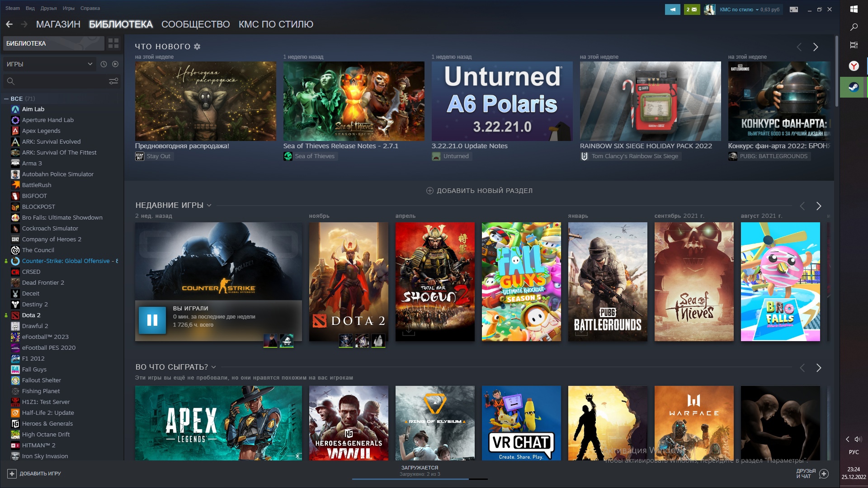Expand ВО ЧТО СЫГРАТЬ? dropdown
This screenshot has height=488, width=868.
click(213, 367)
